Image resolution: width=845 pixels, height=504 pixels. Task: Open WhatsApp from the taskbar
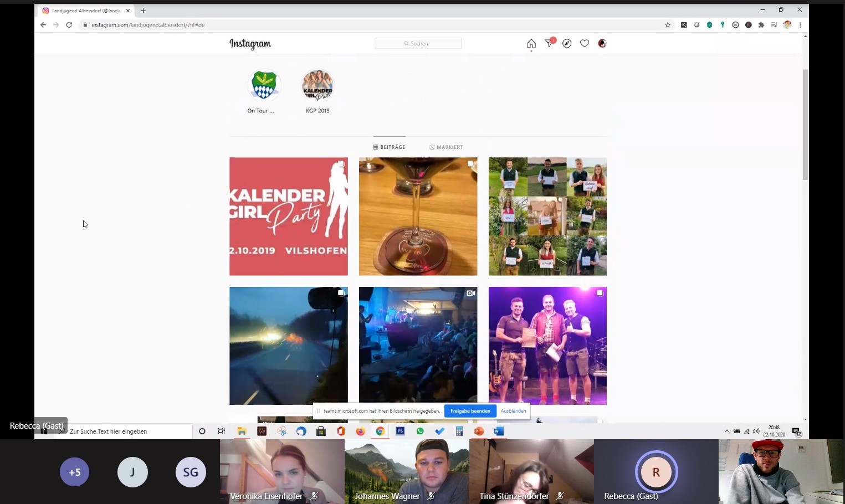pos(420,431)
